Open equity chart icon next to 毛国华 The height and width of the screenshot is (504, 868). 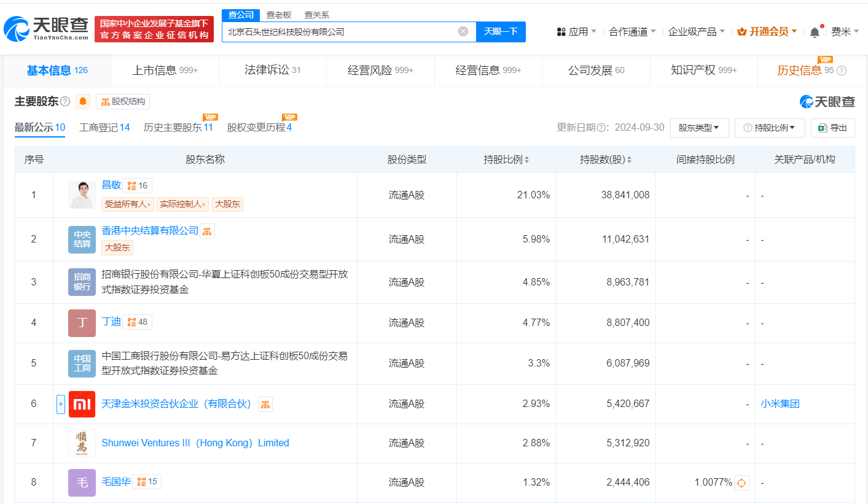point(146,482)
